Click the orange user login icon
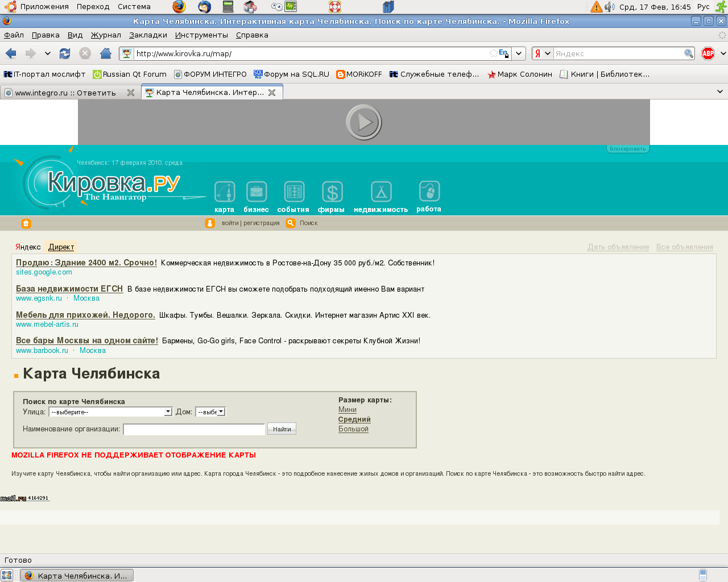This screenshot has width=728, height=582. click(210, 223)
